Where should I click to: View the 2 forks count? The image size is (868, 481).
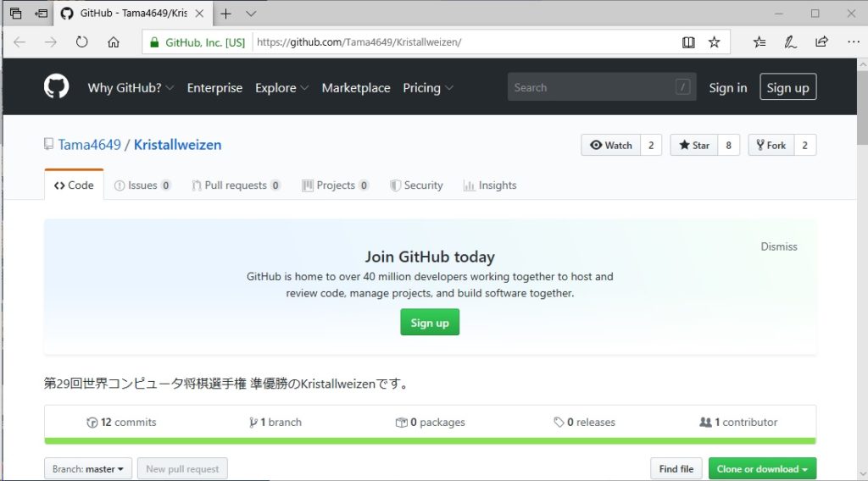(805, 145)
